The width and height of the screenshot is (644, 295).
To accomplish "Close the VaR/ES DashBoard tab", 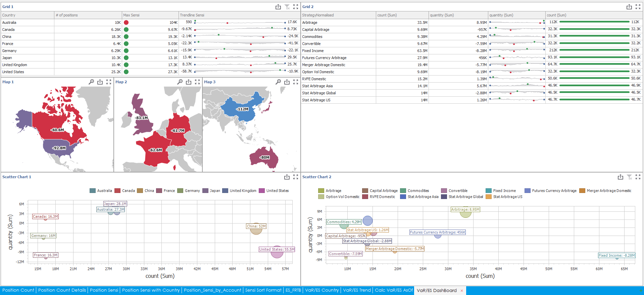I will point(462,291).
